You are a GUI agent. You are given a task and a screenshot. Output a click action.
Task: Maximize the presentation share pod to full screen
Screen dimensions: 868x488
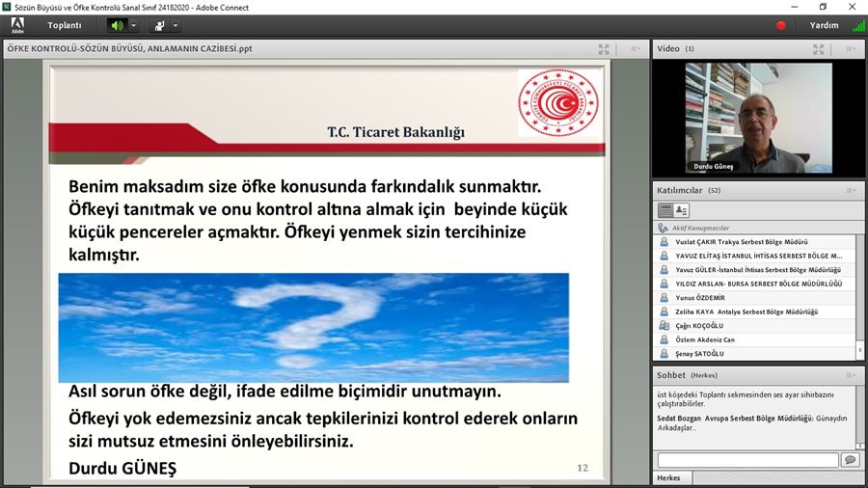pos(604,48)
